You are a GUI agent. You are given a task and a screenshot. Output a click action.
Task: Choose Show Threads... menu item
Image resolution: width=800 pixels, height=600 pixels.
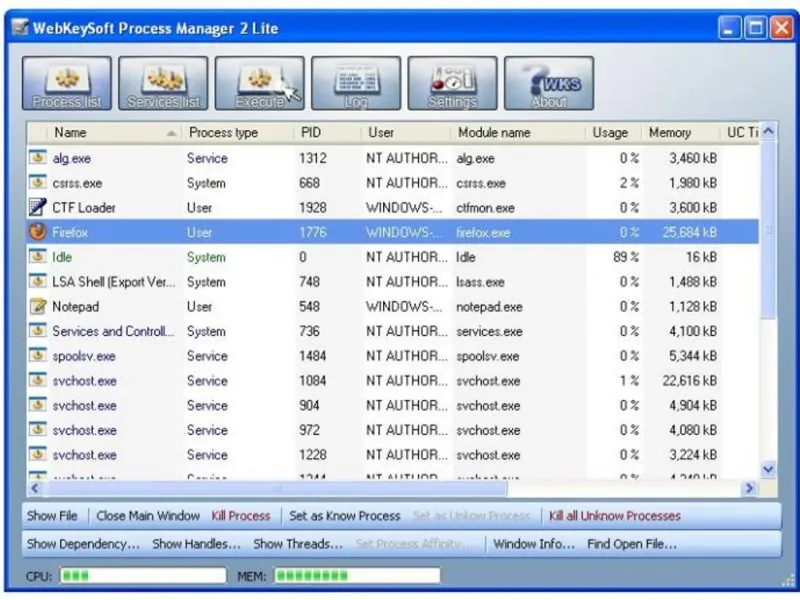click(x=298, y=544)
